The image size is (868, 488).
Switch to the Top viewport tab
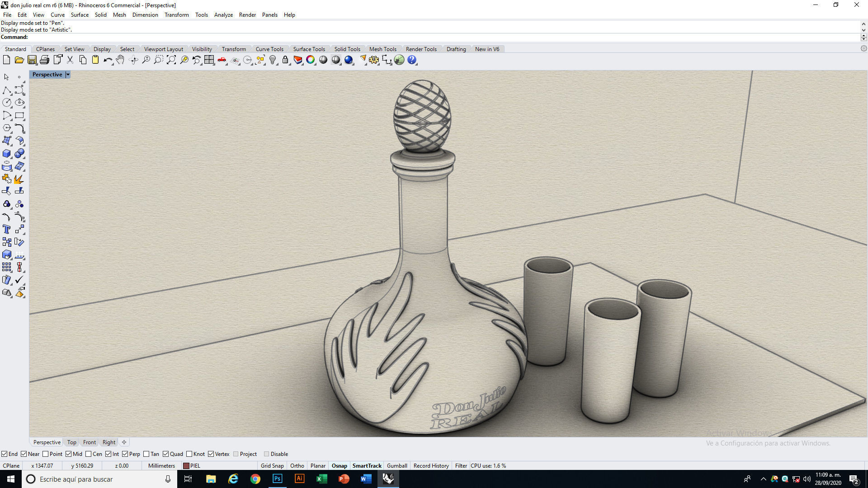tap(72, 442)
